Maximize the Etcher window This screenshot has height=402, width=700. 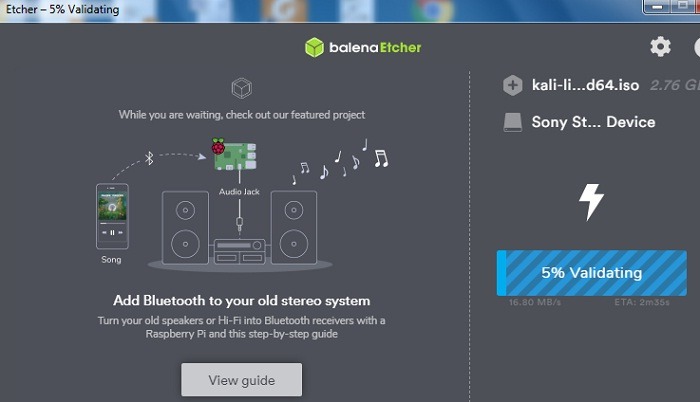coord(683,6)
